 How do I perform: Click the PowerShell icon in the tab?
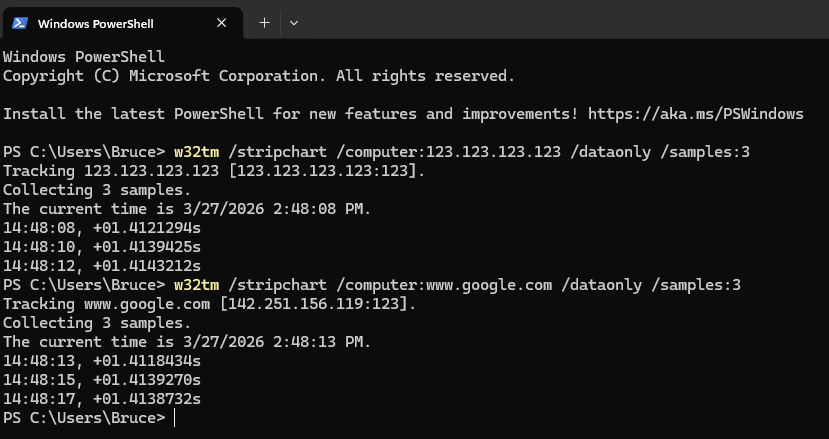pos(19,22)
